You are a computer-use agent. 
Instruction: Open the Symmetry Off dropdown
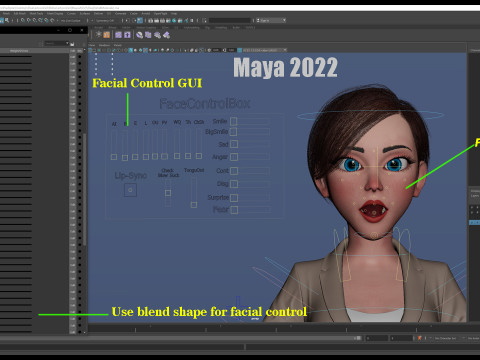pyautogui.click(x=105, y=20)
